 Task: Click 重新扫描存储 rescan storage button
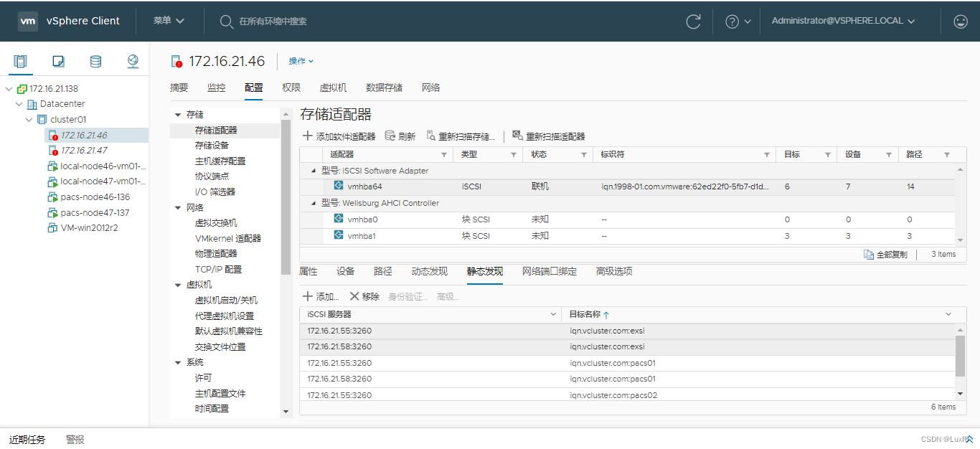coord(461,136)
